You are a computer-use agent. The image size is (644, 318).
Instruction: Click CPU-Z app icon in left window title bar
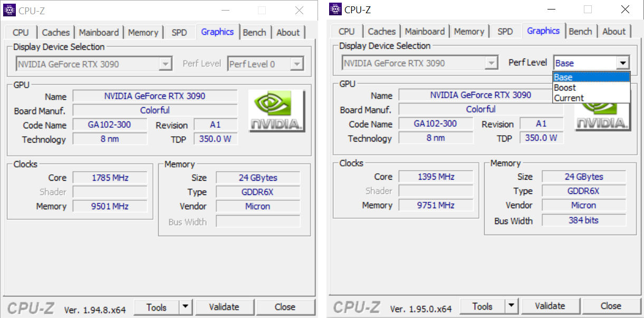[9, 10]
